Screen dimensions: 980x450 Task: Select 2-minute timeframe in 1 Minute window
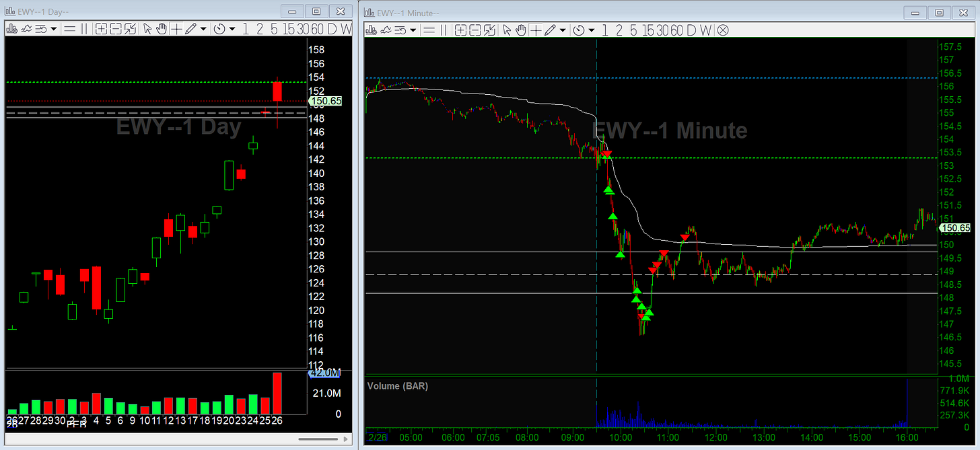click(619, 30)
